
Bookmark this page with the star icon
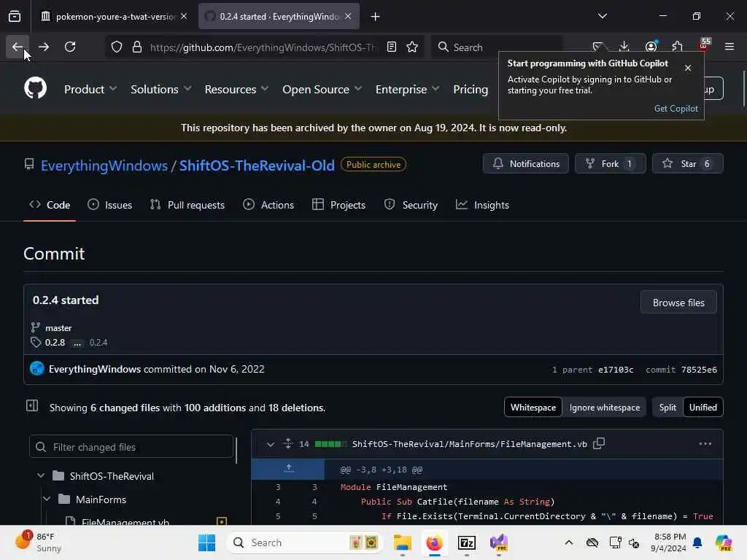[x=412, y=47]
